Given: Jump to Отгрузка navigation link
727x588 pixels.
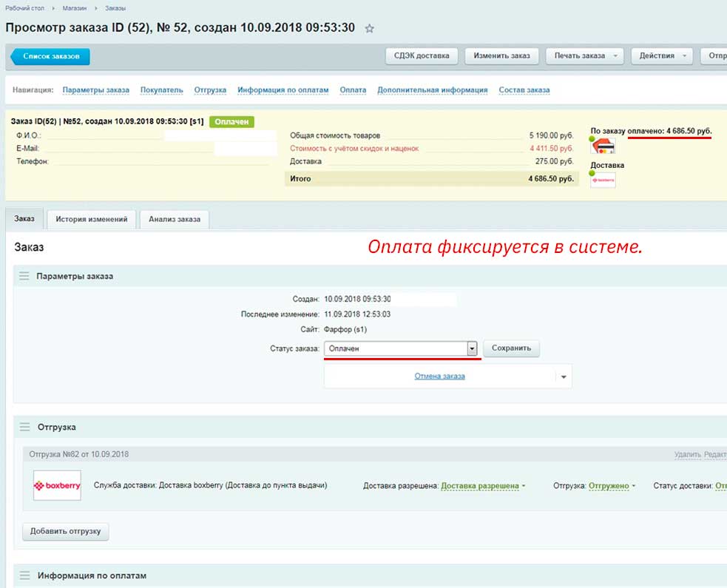Looking at the screenshot, I should [x=210, y=90].
